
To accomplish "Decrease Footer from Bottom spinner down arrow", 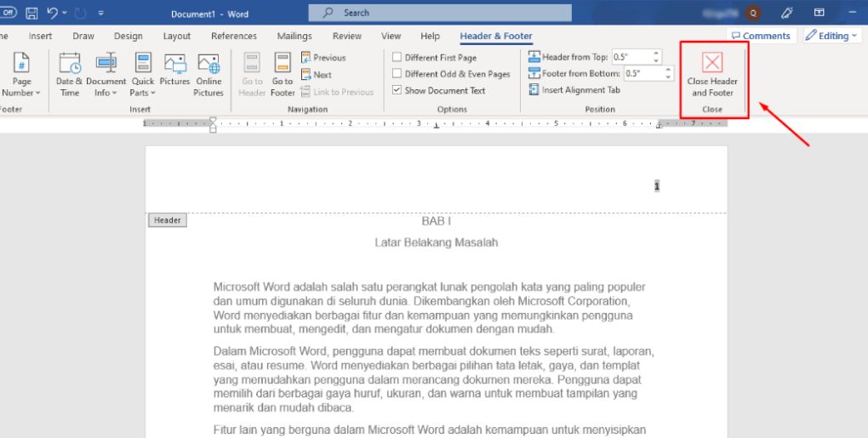I will [669, 77].
